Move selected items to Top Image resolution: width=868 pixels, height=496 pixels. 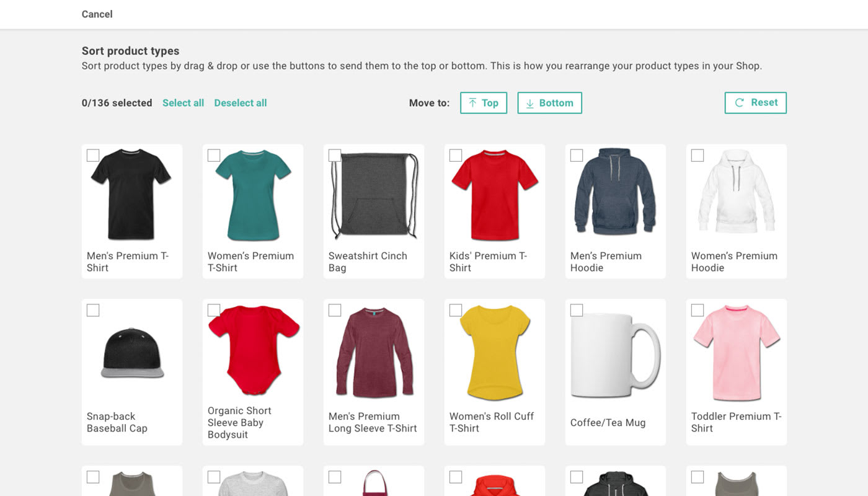coord(483,103)
